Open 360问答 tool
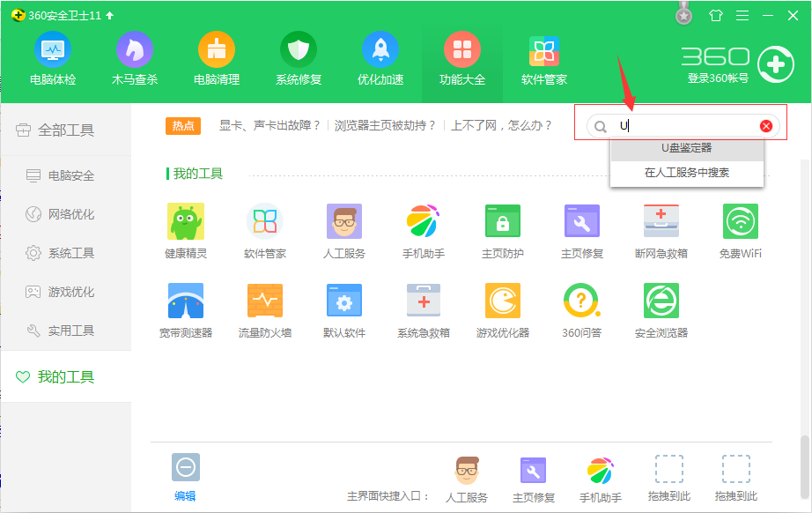The height and width of the screenshot is (513, 812). point(581,310)
